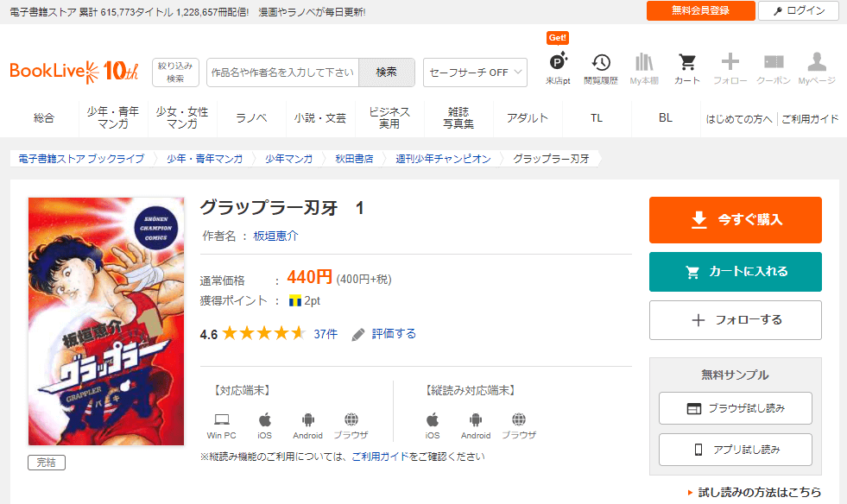847x504 pixels.
Task: Add to cart with カートに入れる button
Action: coord(735,272)
